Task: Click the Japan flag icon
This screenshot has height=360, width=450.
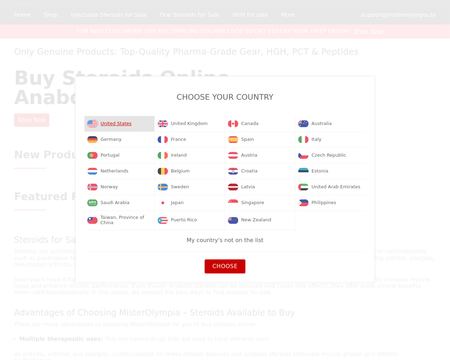Action: tap(163, 203)
